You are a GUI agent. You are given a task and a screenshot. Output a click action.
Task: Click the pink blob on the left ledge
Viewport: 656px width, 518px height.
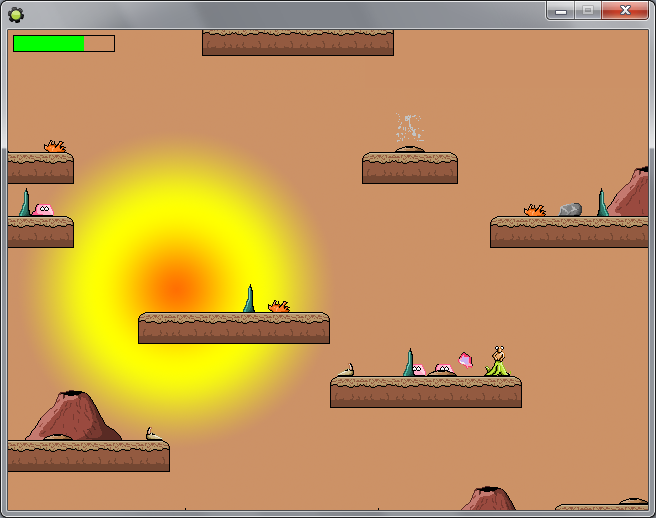(x=42, y=209)
